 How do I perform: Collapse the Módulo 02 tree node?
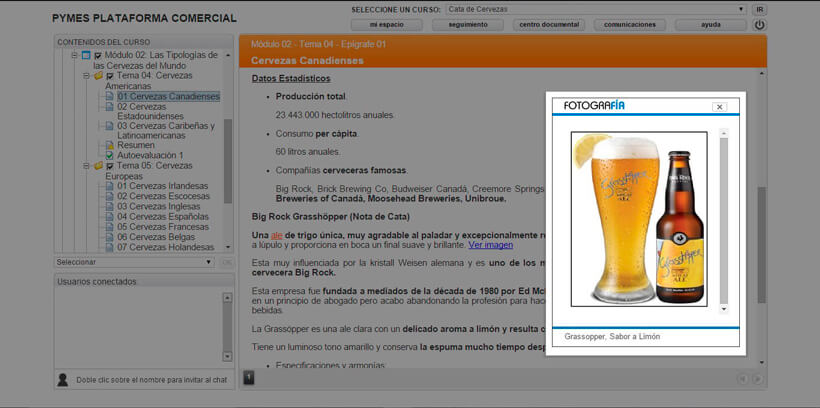pyautogui.click(x=74, y=55)
